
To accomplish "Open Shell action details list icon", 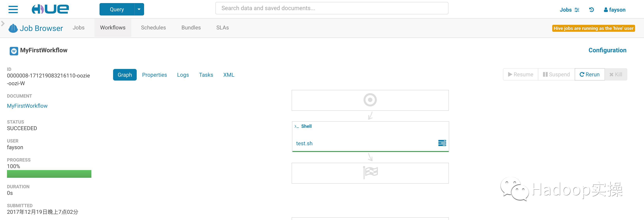I will click(442, 143).
